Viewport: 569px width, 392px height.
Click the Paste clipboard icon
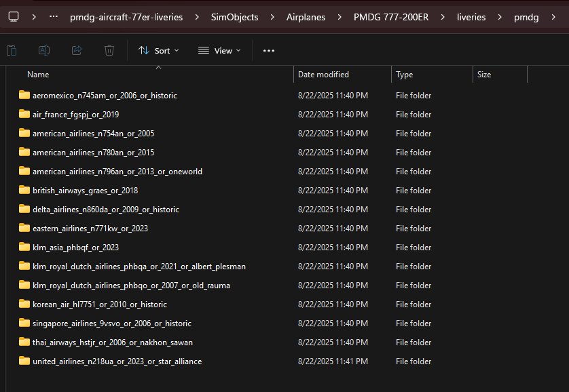pyautogui.click(x=12, y=50)
